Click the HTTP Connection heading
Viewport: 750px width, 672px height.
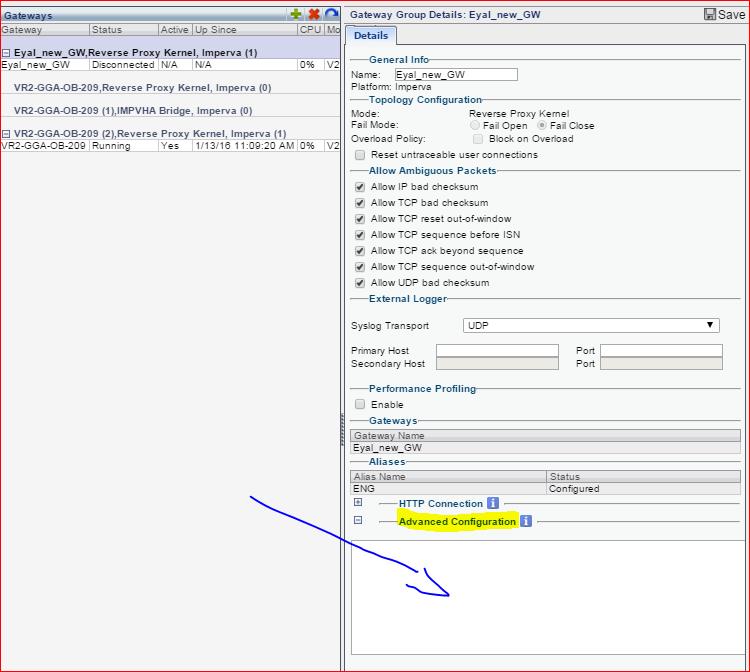coord(441,504)
